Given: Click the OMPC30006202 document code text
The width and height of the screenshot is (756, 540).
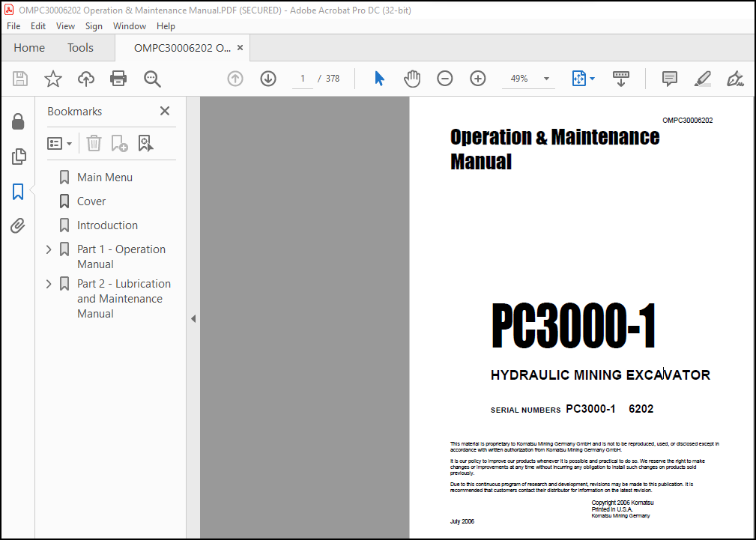Looking at the screenshot, I should coord(688,121).
